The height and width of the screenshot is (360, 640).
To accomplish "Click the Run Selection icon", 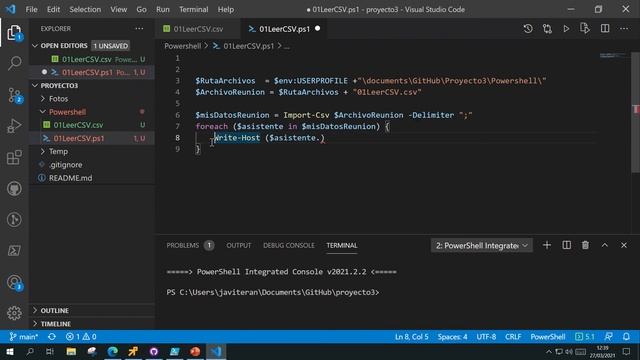I will tap(585, 29).
